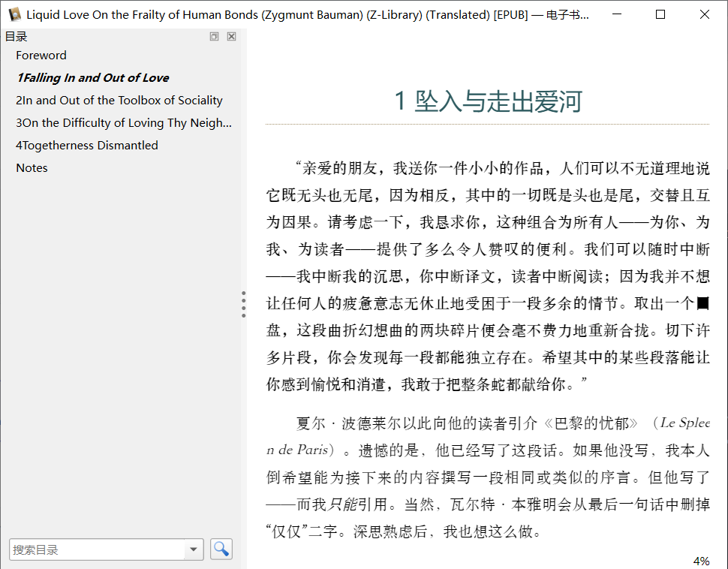Close the 目录 table of contents panel
Viewport: 728px width, 569px height.
click(231, 37)
